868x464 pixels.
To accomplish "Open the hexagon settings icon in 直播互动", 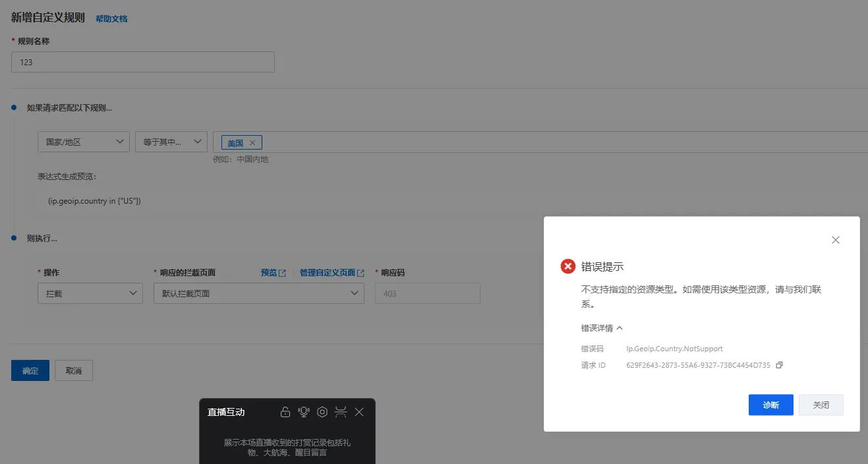I will 322,412.
